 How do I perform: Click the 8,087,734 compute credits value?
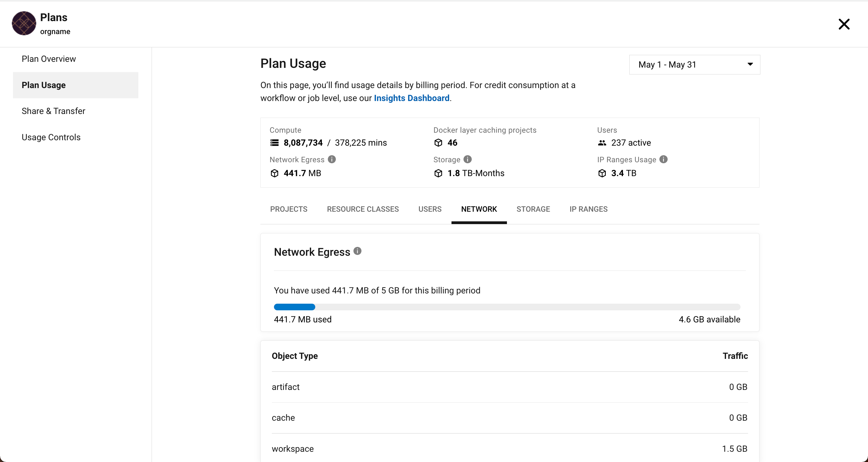(x=303, y=143)
